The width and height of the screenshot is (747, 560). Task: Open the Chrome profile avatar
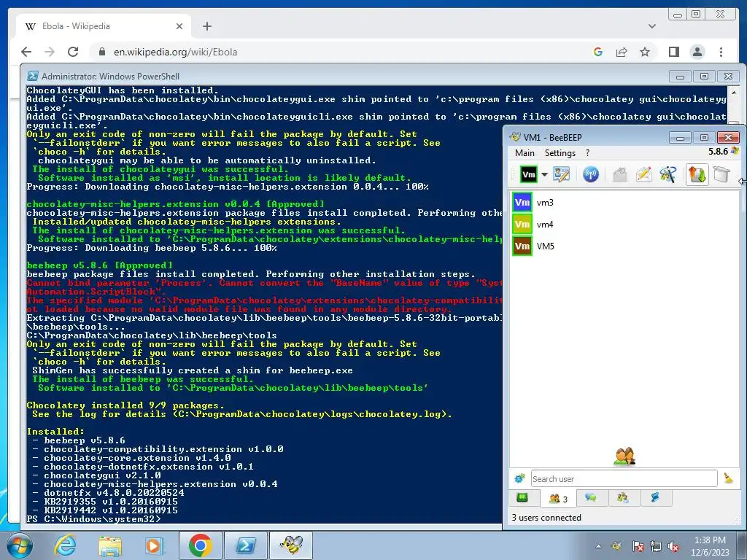coord(697,52)
